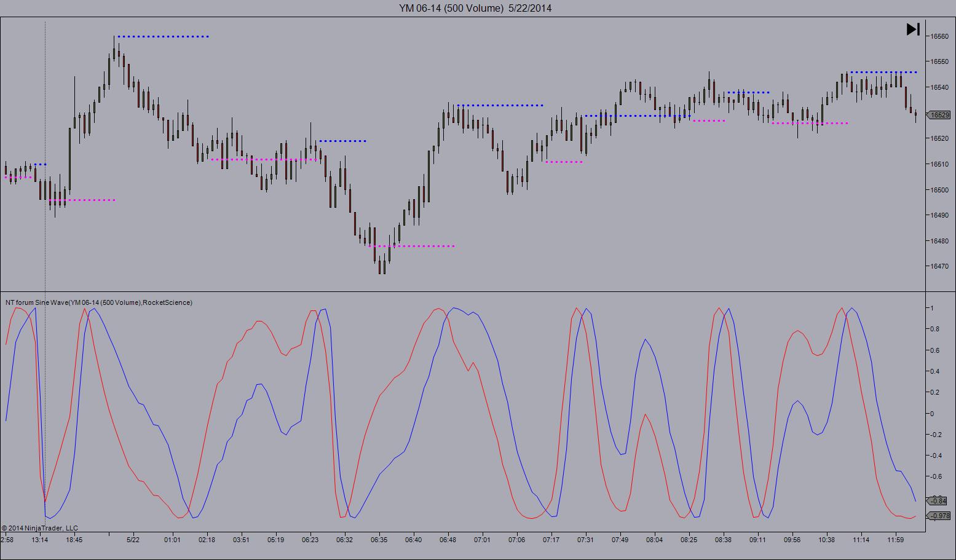Click the 16480 price axis label
This screenshot has height=560, width=956.
(x=939, y=241)
